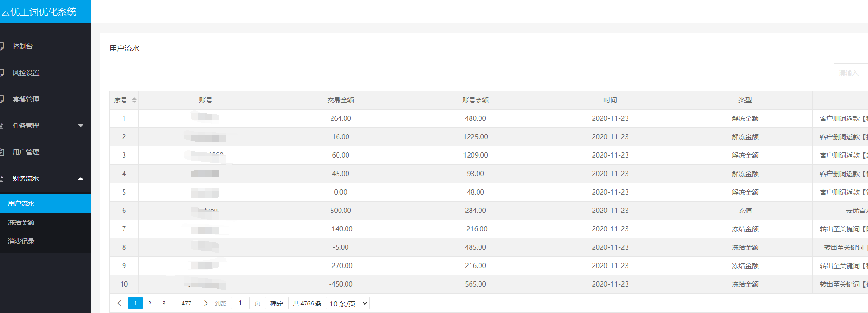Viewport: 868px width, 313px height.
Task: Click the 套餐管理 sidebar icon
Action: 2,99
